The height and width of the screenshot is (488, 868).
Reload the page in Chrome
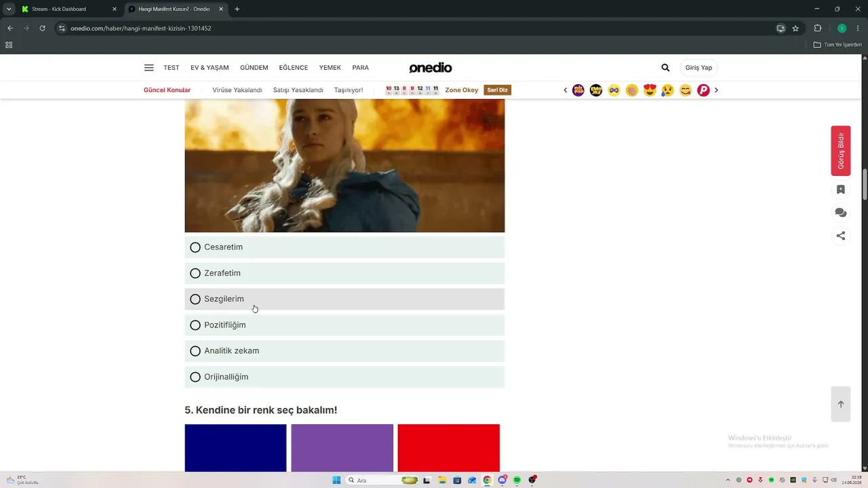[x=42, y=28]
